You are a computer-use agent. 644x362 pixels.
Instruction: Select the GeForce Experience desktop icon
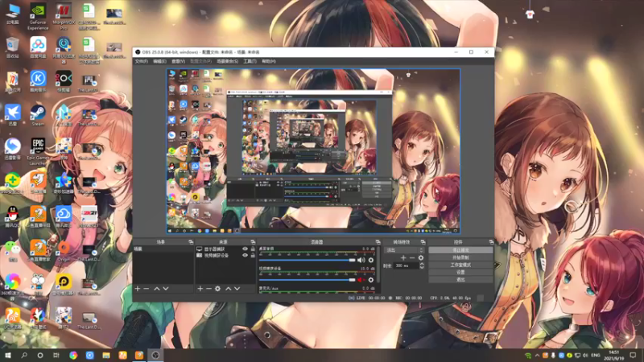tap(38, 17)
